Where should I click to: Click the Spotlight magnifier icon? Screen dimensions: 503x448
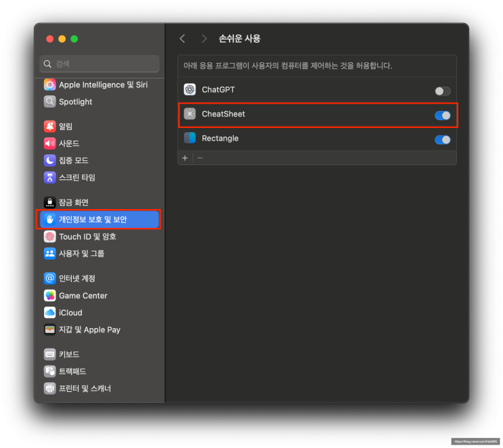[49, 102]
